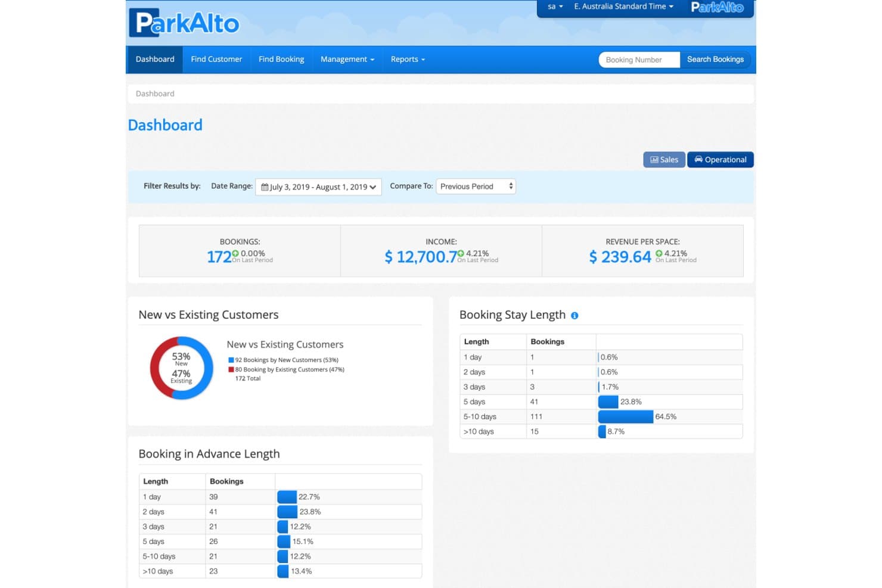Click the small ParkAlto logo beside the timezone

tap(717, 7)
